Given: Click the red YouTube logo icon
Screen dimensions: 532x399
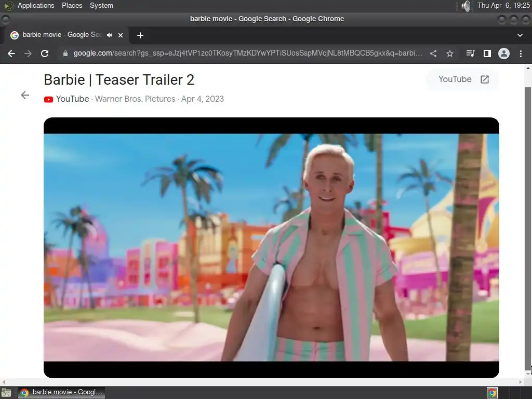Looking at the screenshot, I should (48, 99).
